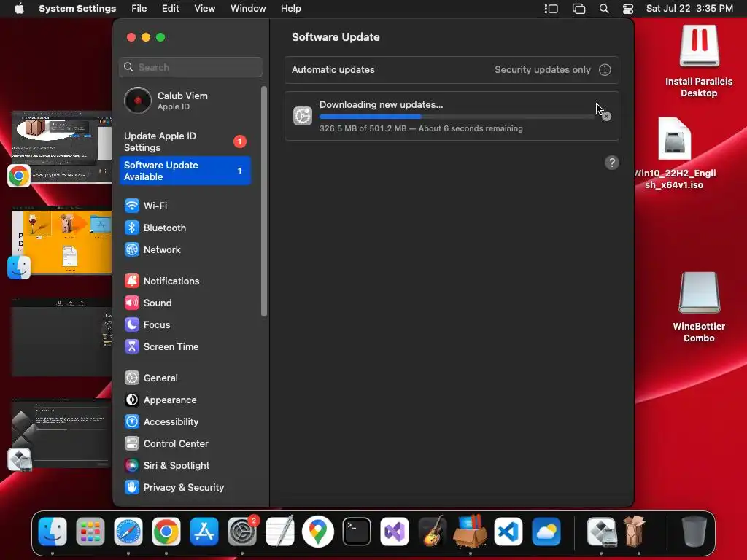Click the question mark help button

coord(612,163)
